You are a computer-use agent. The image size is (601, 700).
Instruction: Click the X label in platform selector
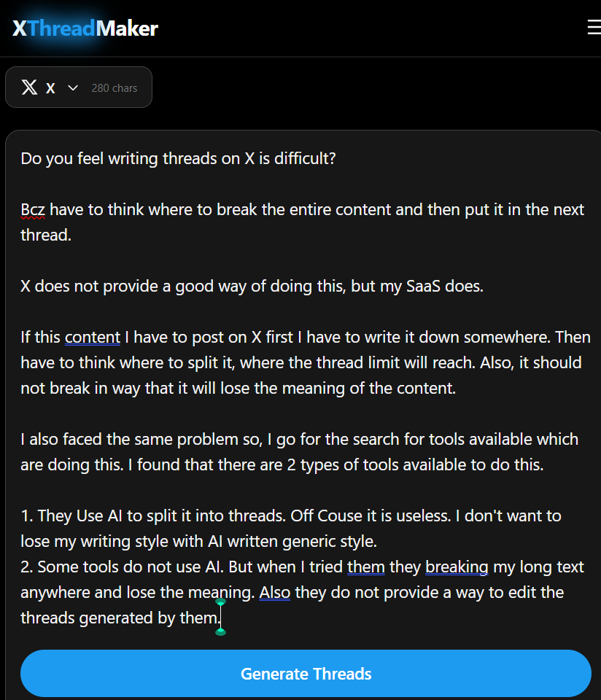point(50,88)
